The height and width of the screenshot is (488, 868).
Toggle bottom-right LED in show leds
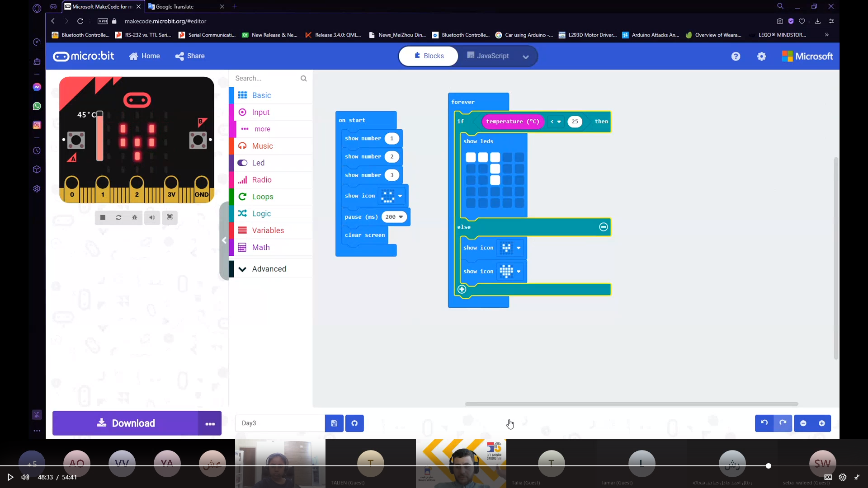click(519, 203)
